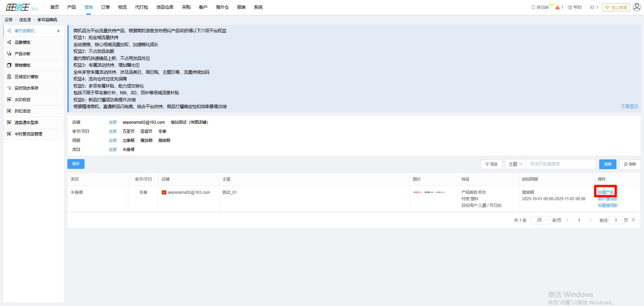Image resolution: width=644 pixels, height=306 pixels.
Task: Click the blue 同步 button
Action: (x=76, y=164)
